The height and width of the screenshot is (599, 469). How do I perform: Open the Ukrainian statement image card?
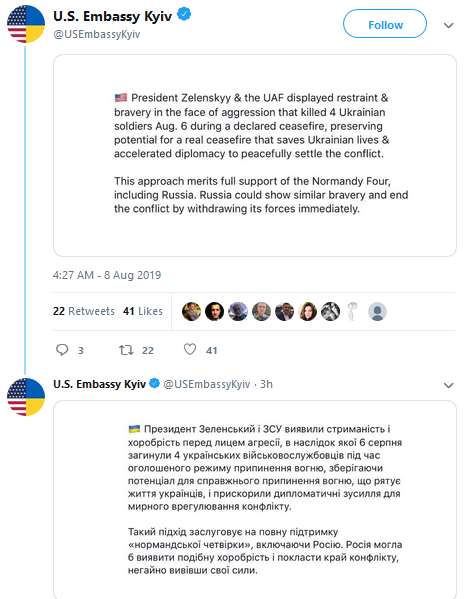[255, 500]
